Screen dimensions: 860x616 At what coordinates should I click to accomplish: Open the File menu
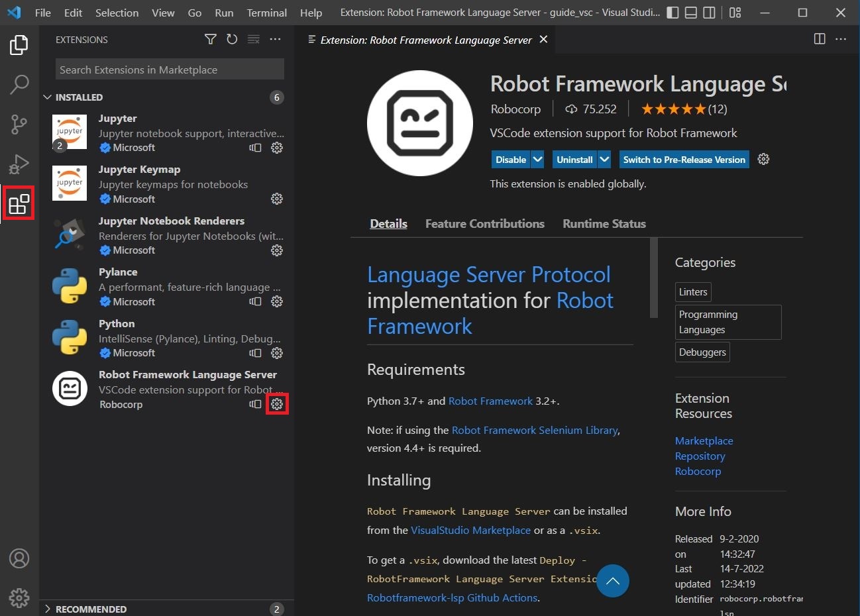[43, 13]
